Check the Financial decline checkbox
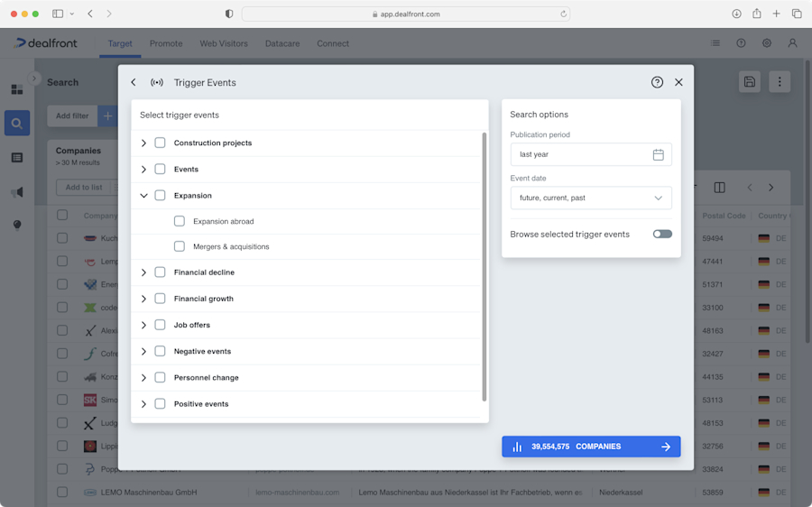 click(x=160, y=272)
